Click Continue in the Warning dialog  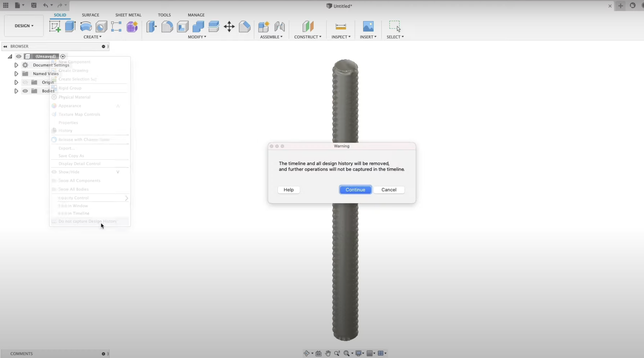tap(355, 190)
